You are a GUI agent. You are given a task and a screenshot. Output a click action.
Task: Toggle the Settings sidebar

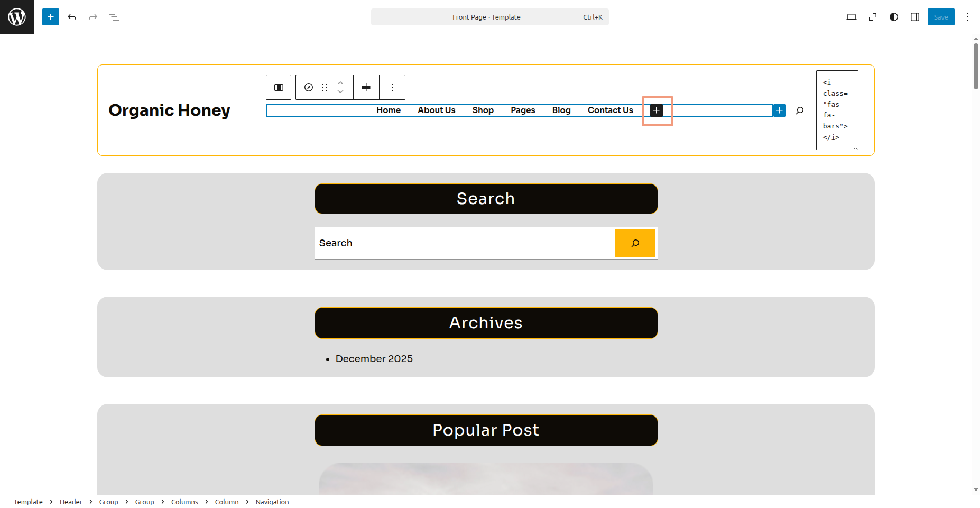click(914, 17)
